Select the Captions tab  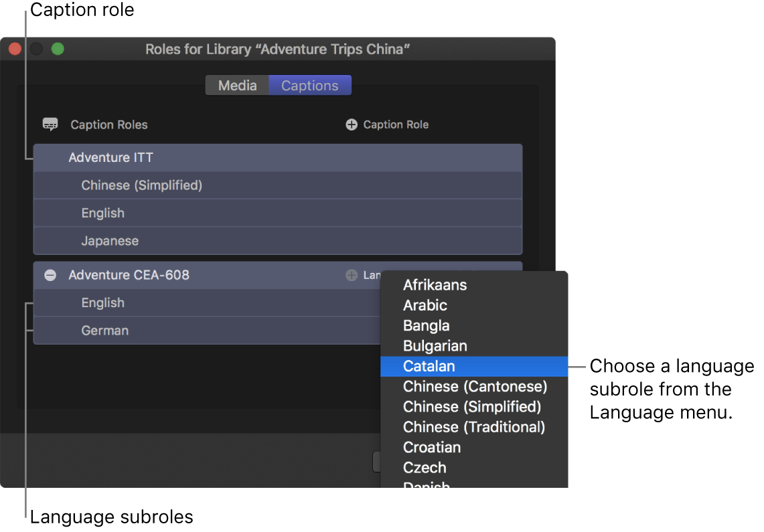click(x=310, y=86)
